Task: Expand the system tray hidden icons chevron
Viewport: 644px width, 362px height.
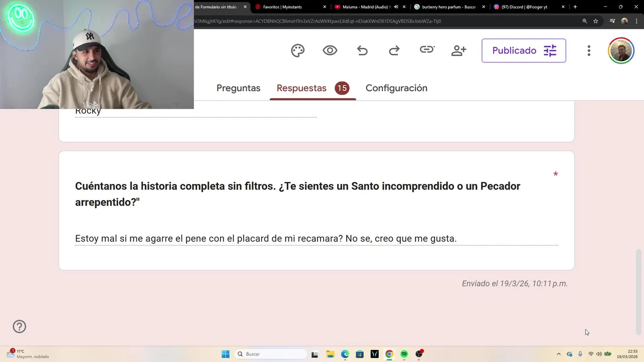Action: tap(558, 354)
